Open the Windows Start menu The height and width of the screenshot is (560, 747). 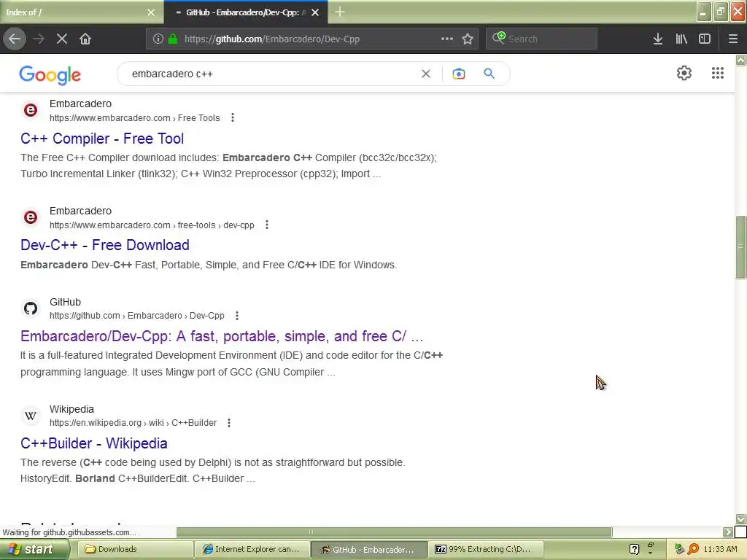coord(34,550)
